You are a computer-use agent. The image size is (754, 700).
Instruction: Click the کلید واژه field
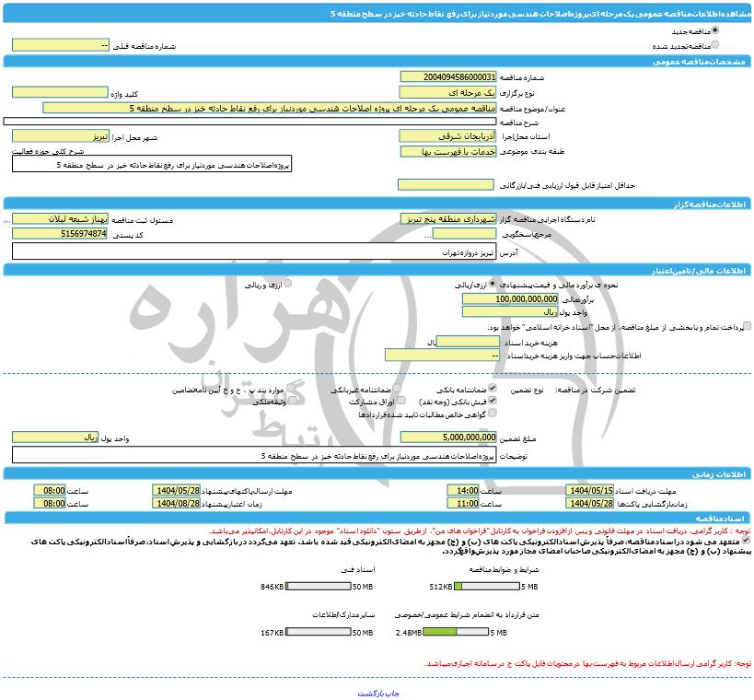click(60, 92)
